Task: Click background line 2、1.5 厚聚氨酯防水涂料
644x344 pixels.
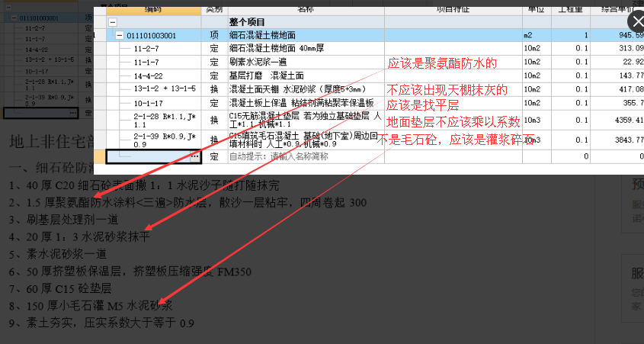Action: (187, 203)
